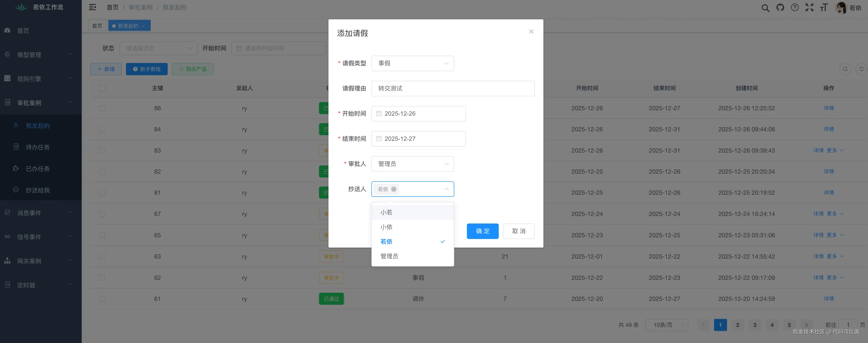Click the 确定 button

pyautogui.click(x=482, y=231)
